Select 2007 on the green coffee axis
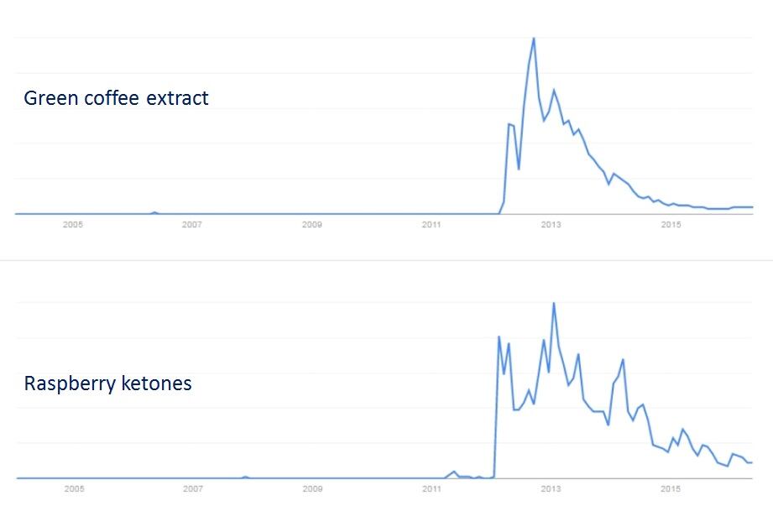This screenshot has height=532, width=773. (192, 225)
